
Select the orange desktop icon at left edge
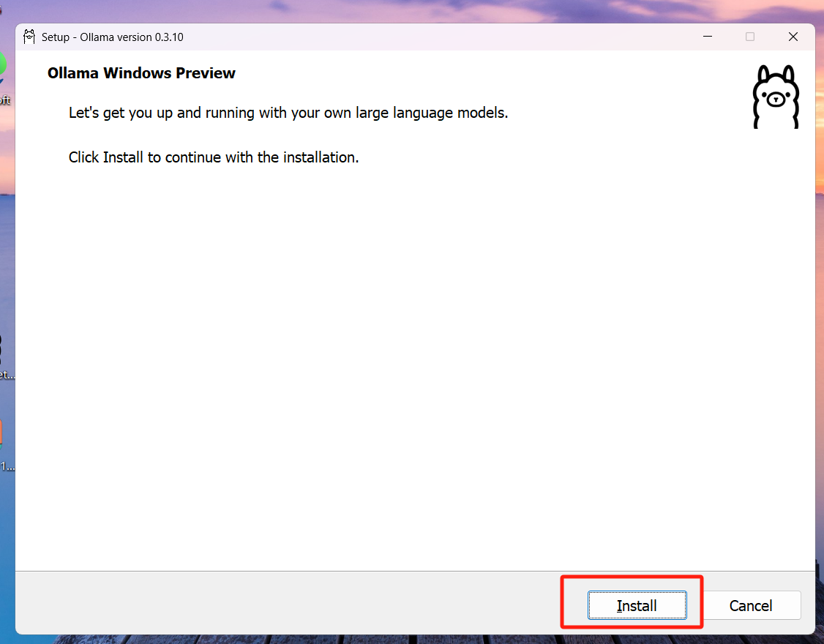point(1,433)
